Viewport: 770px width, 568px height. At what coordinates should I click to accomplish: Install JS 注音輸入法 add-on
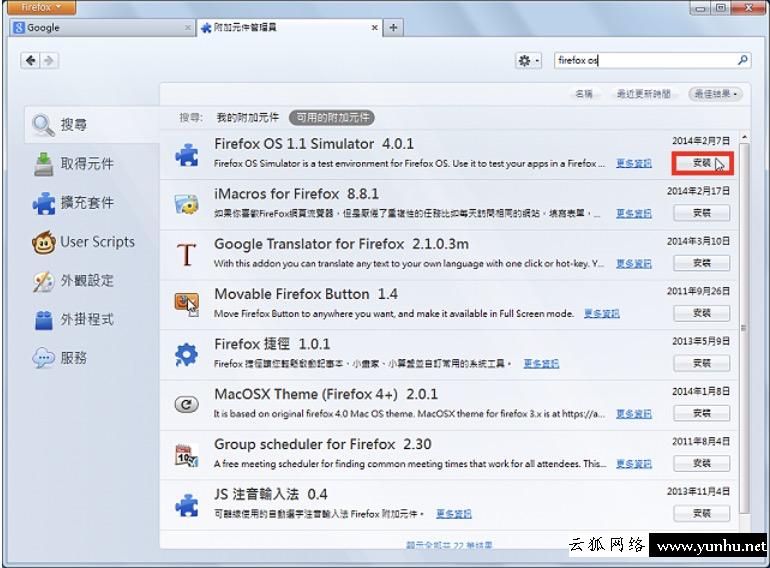click(702, 514)
